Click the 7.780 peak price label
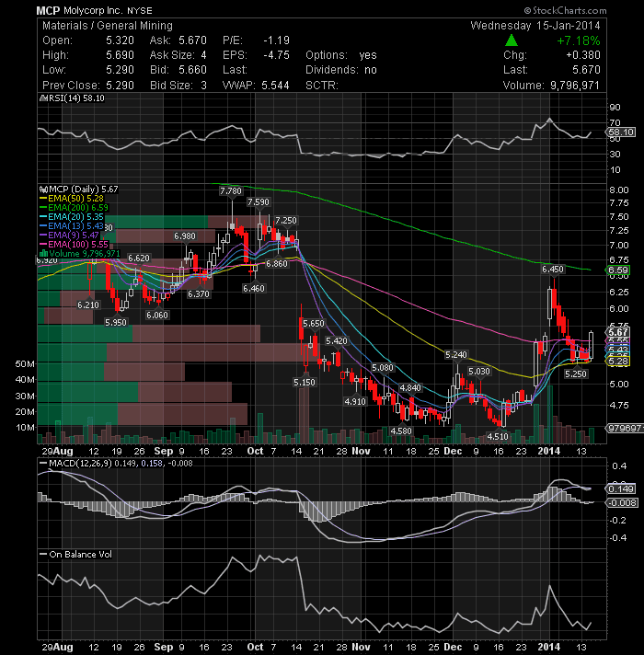Viewport: 644px width, 655px height. tap(231, 191)
